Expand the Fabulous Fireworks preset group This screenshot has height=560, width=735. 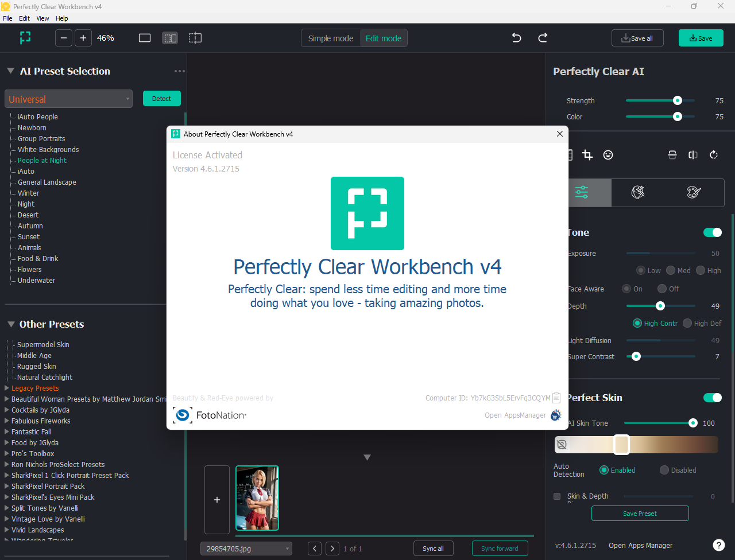tap(7, 421)
